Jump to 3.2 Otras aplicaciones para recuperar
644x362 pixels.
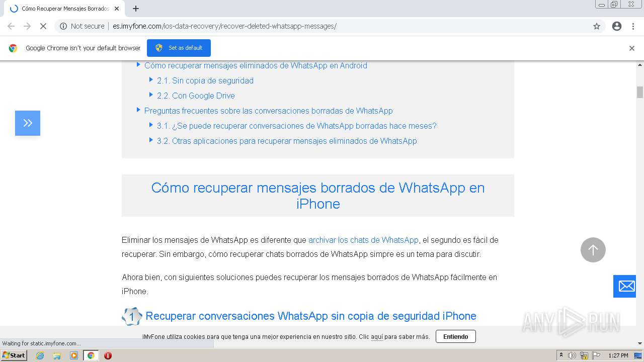(287, 141)
